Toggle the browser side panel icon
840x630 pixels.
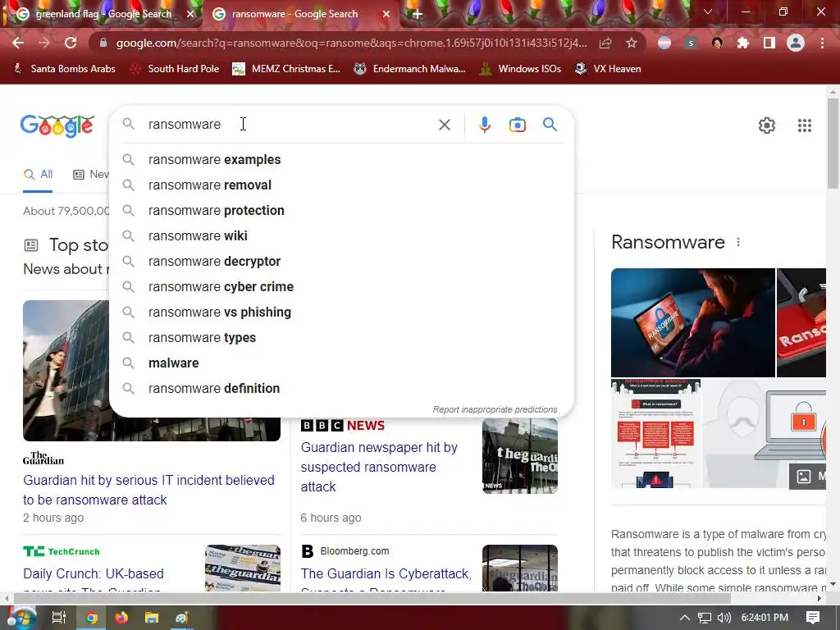click(769, 43)
